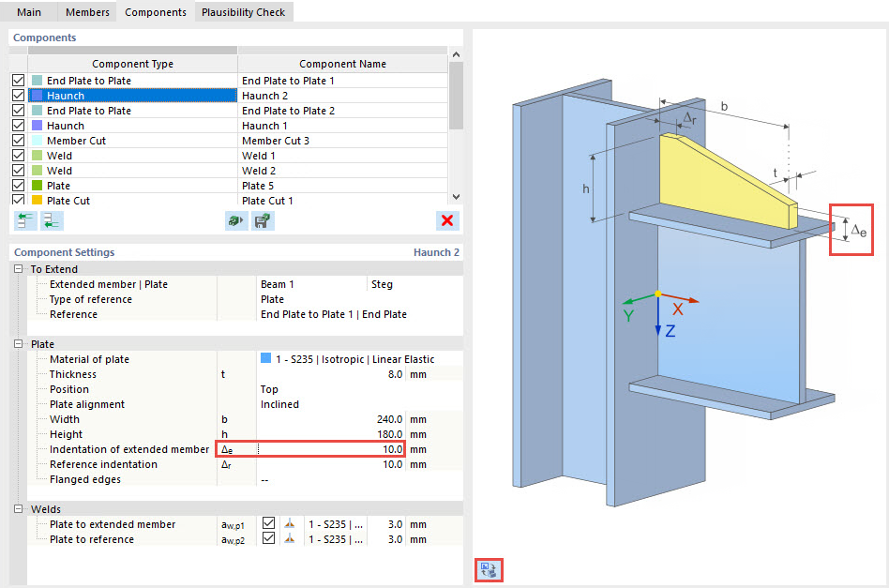Disable the Haunch 1 component checkbox
The height and width of the screenshot is (588, 889).
tap(18, 126)
